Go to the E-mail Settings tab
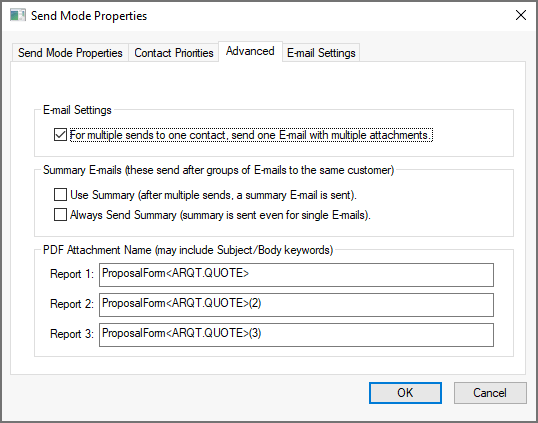This screenshot has height=423, width=538. (x=321, y=53)
